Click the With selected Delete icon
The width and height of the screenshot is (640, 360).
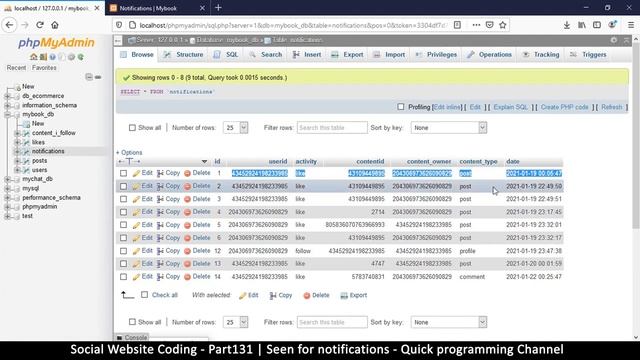307,296
